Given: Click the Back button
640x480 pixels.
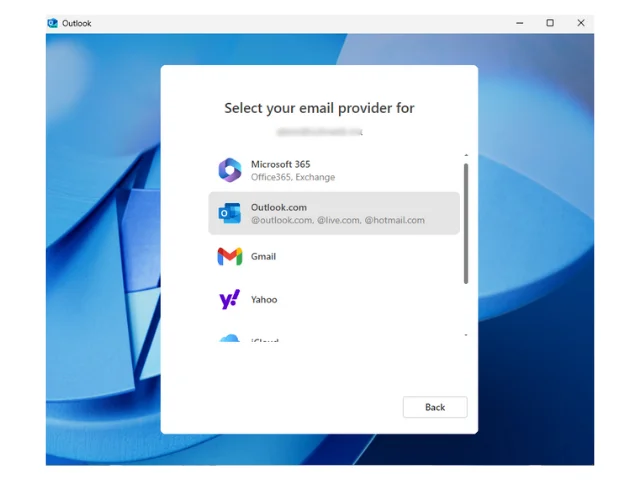Looking at the screenshot, I should click(435, 407).
